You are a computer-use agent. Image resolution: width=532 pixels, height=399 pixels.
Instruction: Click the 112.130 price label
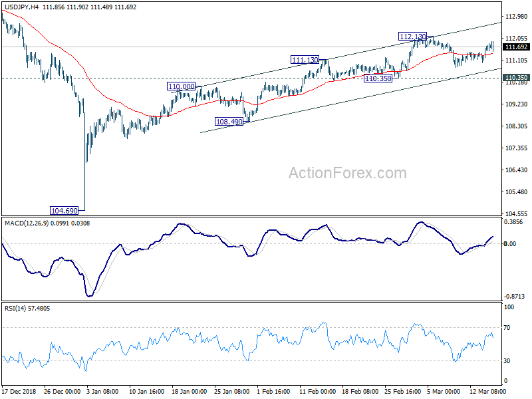pos(412,37)
